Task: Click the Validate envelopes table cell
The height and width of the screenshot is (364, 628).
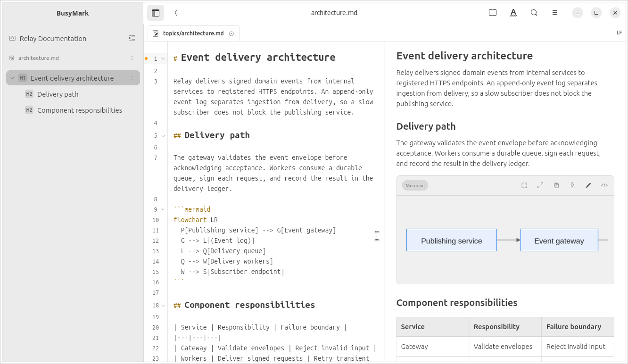Action: pos(505,347)
